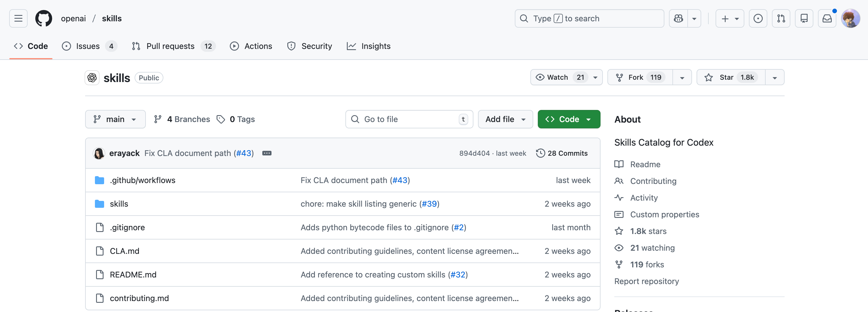868x312 pixels.
Task: Open notifications inbox icon
Action: tap(827, 18)
